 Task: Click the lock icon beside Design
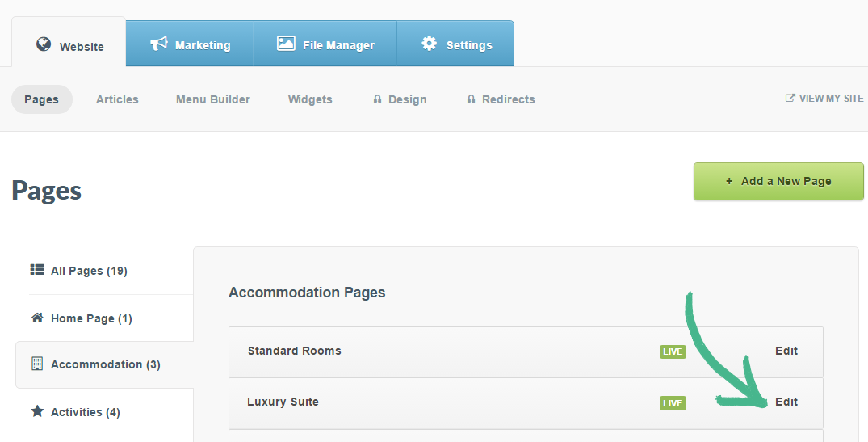click(377, 99)
